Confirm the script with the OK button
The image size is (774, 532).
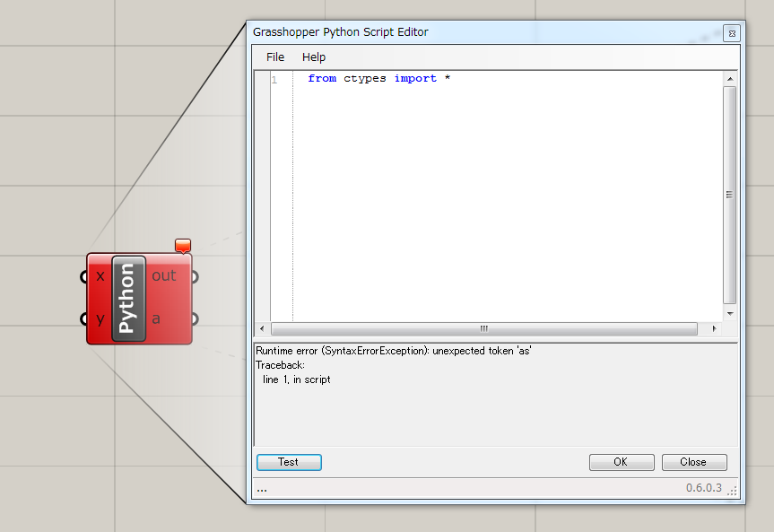[x=622, y=462]
